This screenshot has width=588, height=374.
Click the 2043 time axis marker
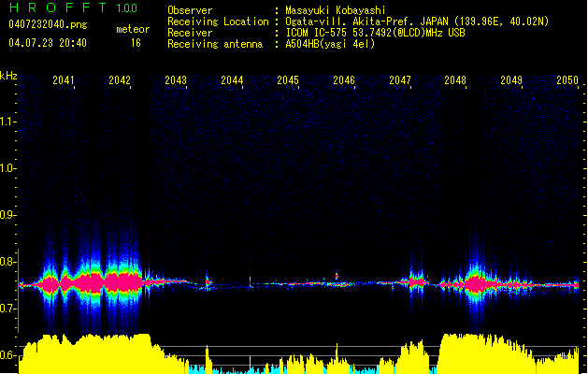tap(176, 80)
